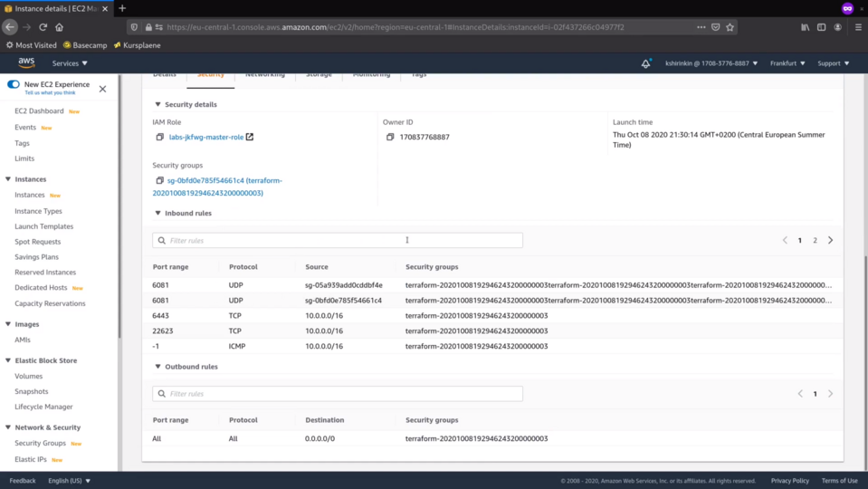Open the Frankfurt region dropdown
This screenshot has width=868, height=489.
pyautogui.click(x=787, y=63)
